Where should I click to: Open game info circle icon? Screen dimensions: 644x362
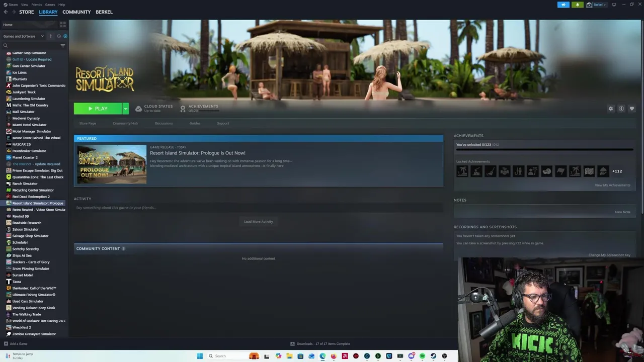tap(621, 109)
